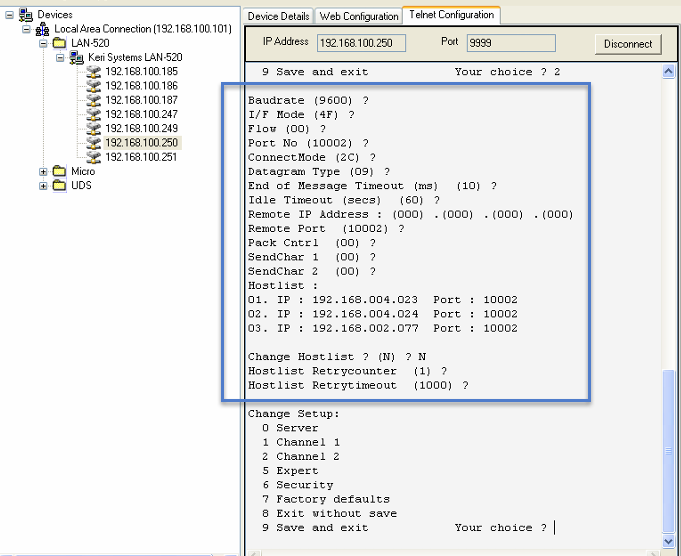Select device 192.168.100.251 in the tree
Viewport: 681px width, 556px height.
point(141,157)
